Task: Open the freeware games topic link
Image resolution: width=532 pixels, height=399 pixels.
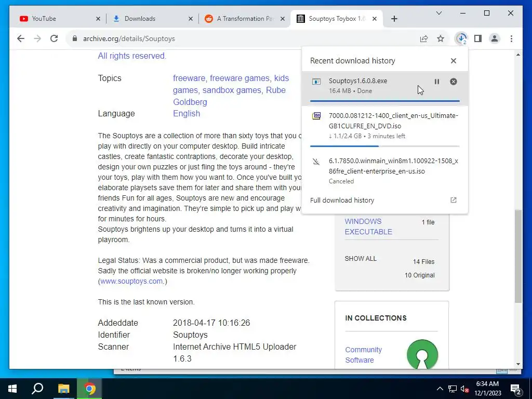Action: coord(240,78)
